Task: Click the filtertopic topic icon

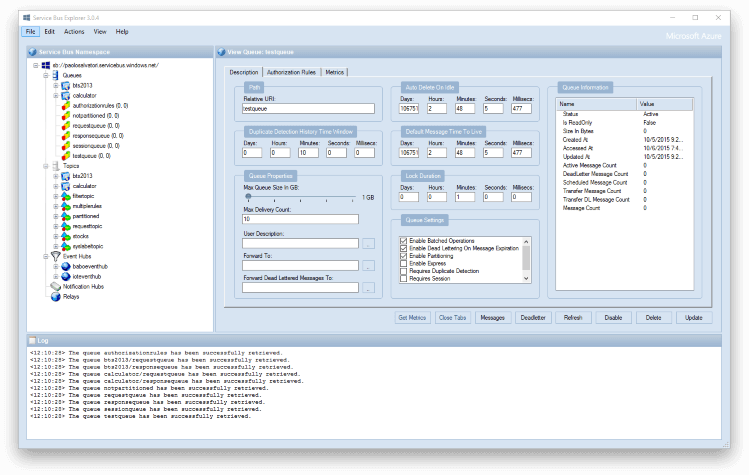Action: [66, 196]
